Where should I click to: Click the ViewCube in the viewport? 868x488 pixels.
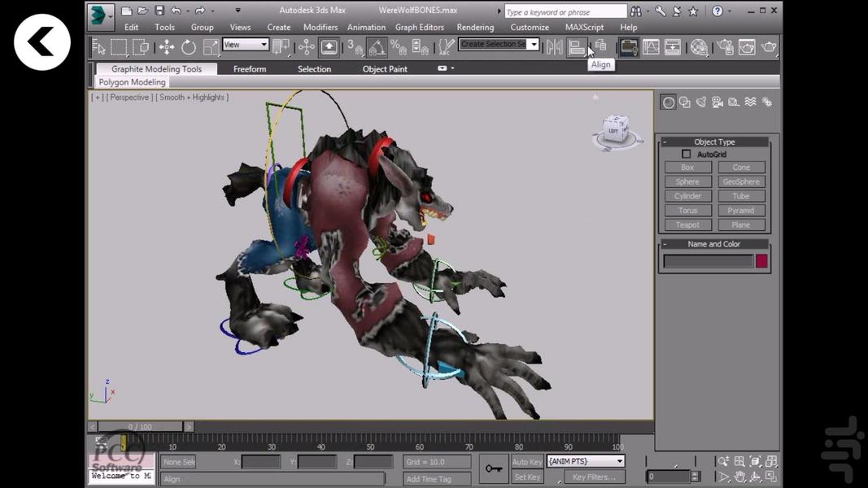tap(615, 130)
